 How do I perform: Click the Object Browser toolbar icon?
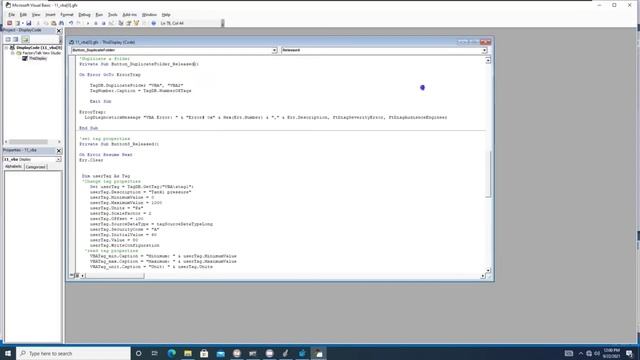pos(136,23)
